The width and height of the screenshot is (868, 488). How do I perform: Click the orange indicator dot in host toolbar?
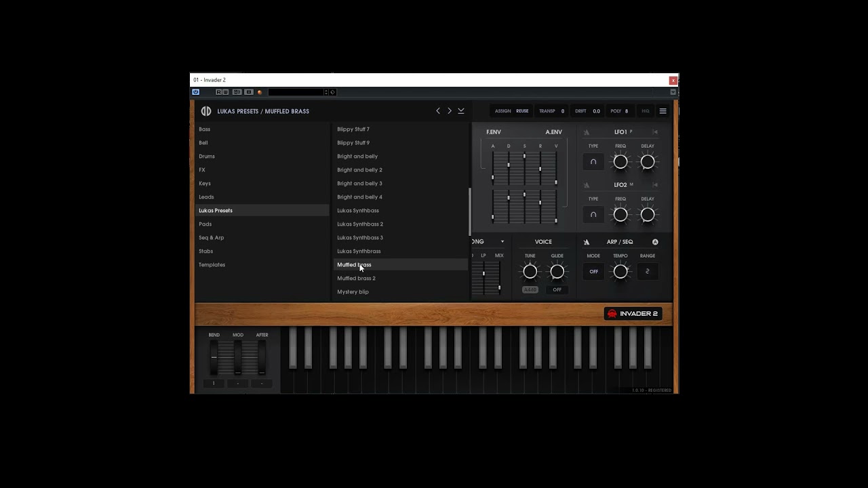click(260, 92)
